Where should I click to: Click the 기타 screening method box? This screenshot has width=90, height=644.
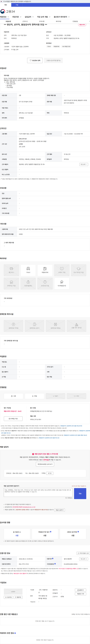click(76, 396)
